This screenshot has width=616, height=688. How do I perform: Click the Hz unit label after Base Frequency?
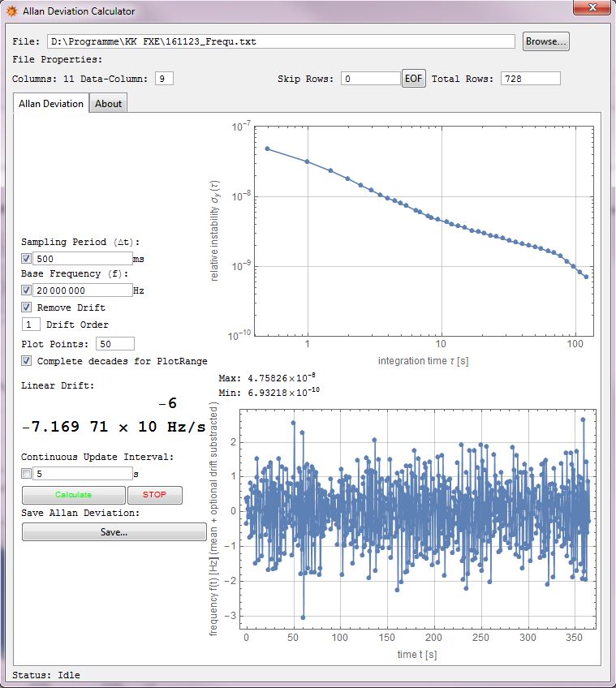click(x=139, y=290)
